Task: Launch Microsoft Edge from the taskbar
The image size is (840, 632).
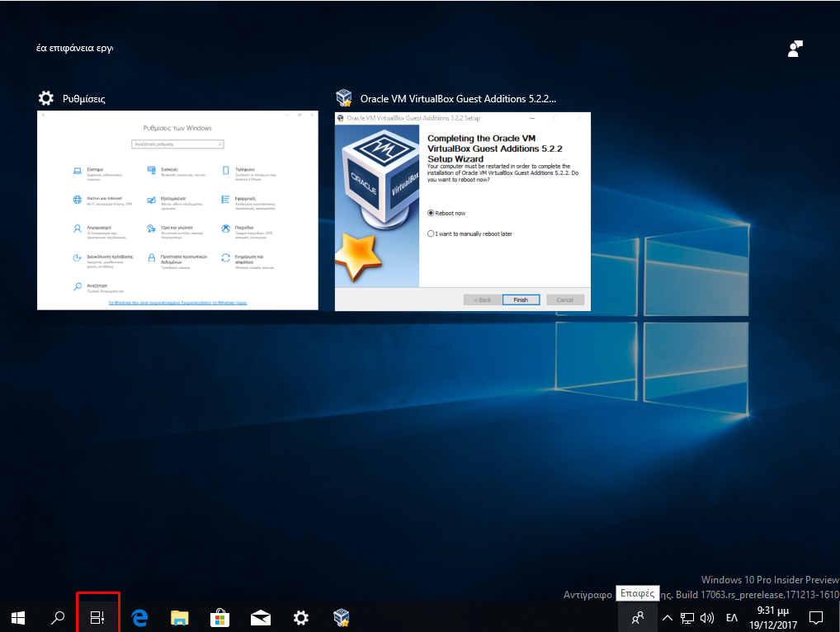Action: [x=139, y=618]
